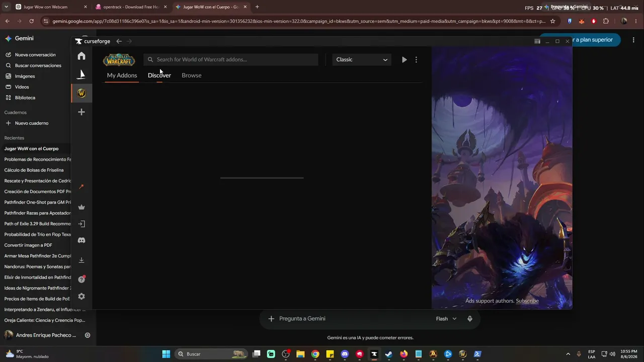
Task: Open the weather widget showing 9°C
Action: point(27,354)
